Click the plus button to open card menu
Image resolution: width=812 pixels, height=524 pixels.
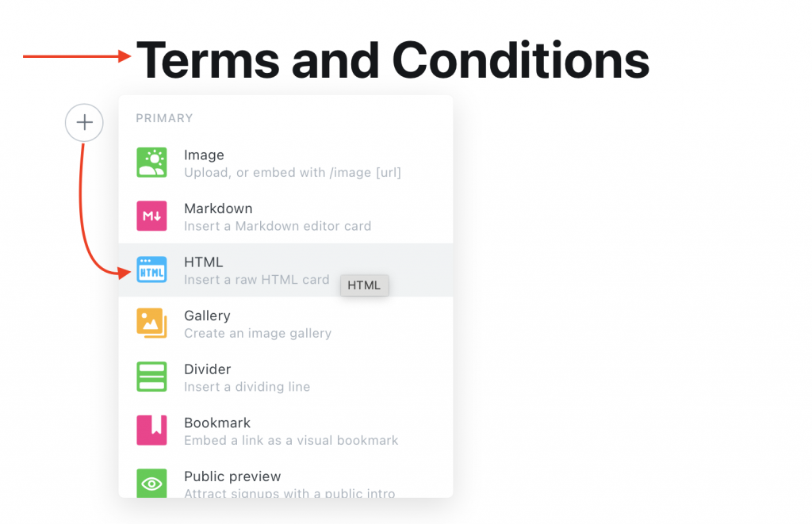83,123
